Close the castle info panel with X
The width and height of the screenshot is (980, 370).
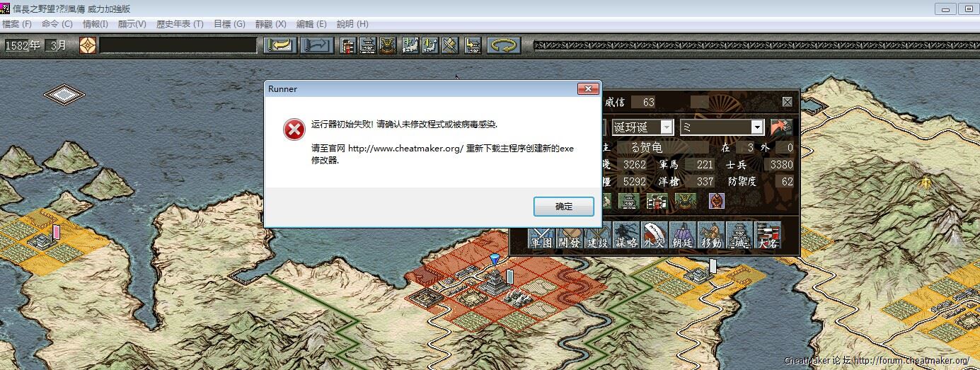coord(787,102)
